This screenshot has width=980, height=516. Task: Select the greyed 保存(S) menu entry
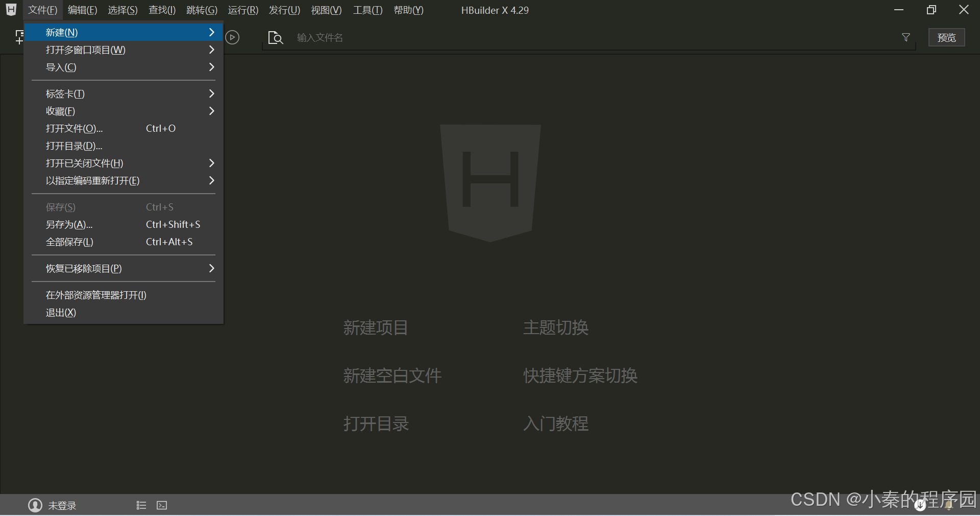point(124,207)
